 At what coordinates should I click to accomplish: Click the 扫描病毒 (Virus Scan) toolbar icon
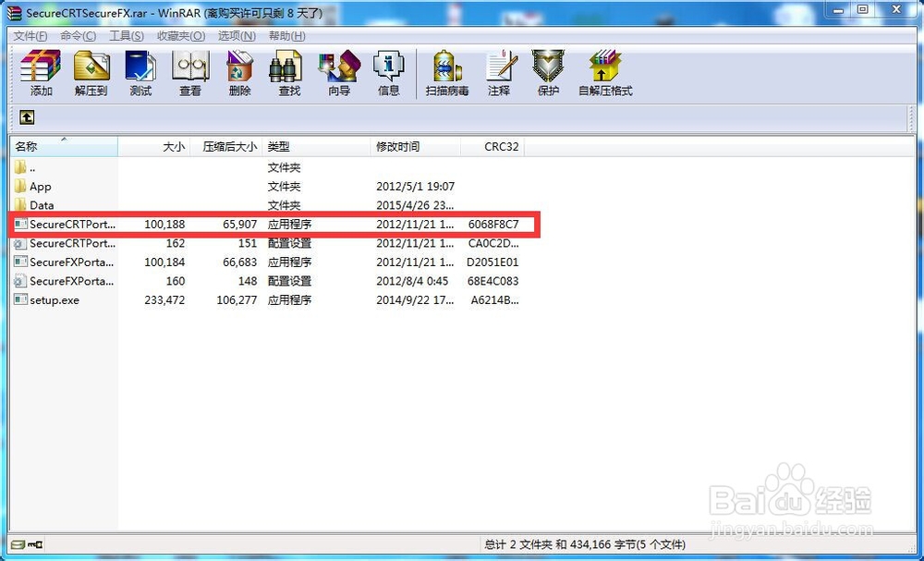(x=447, y=66)
